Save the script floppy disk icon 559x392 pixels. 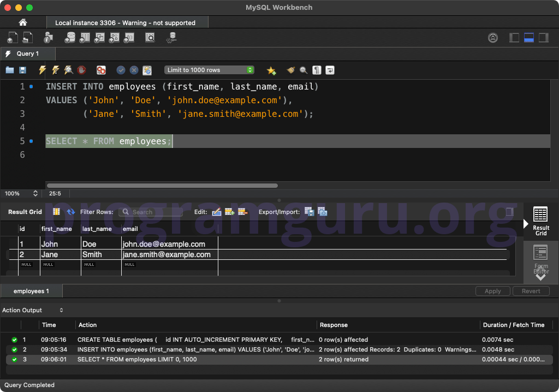22,70
